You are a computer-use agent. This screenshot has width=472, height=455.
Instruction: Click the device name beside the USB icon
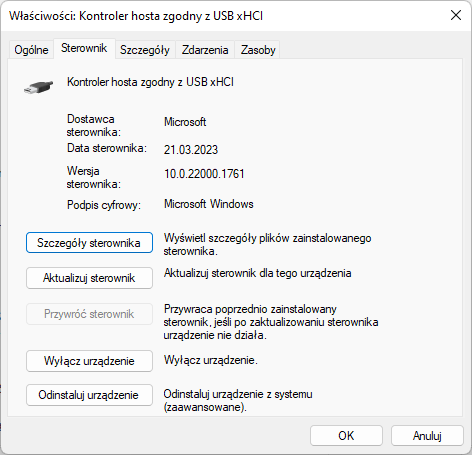[150, 82]
